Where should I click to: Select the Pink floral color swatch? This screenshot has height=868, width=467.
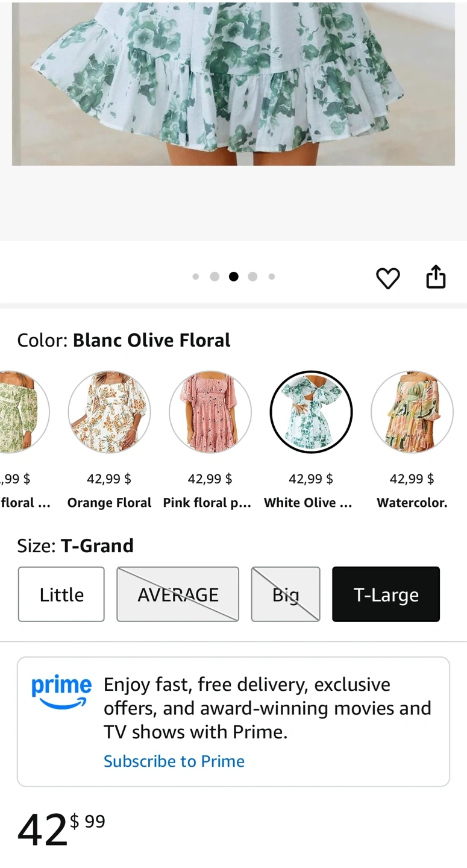(210, 412)
